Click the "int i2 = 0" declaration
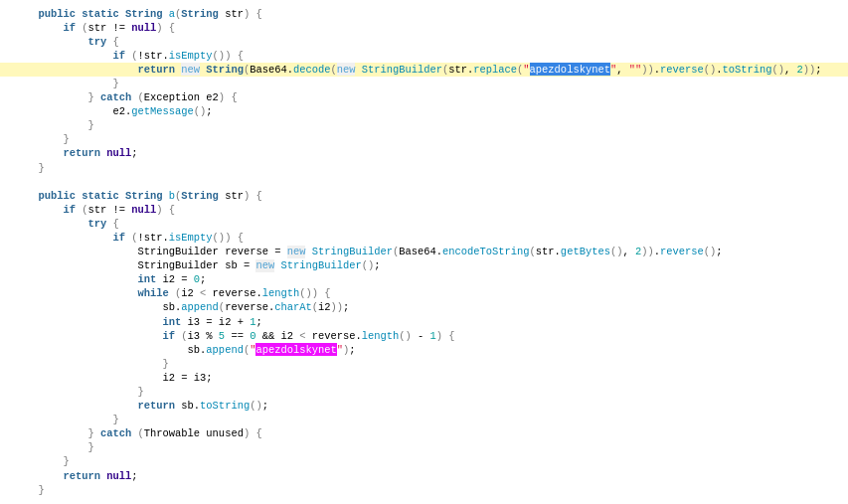848x504 pixels. click(x=171, y=279)
